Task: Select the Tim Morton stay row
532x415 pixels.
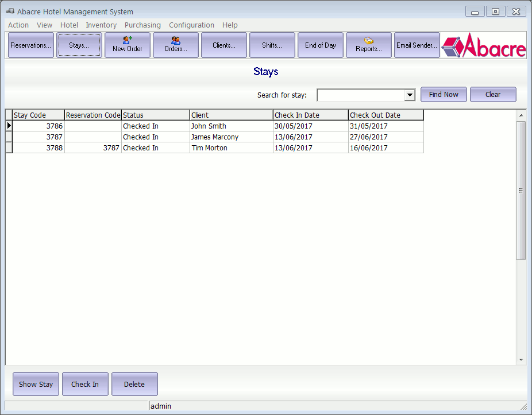Action: click(209, 148)
